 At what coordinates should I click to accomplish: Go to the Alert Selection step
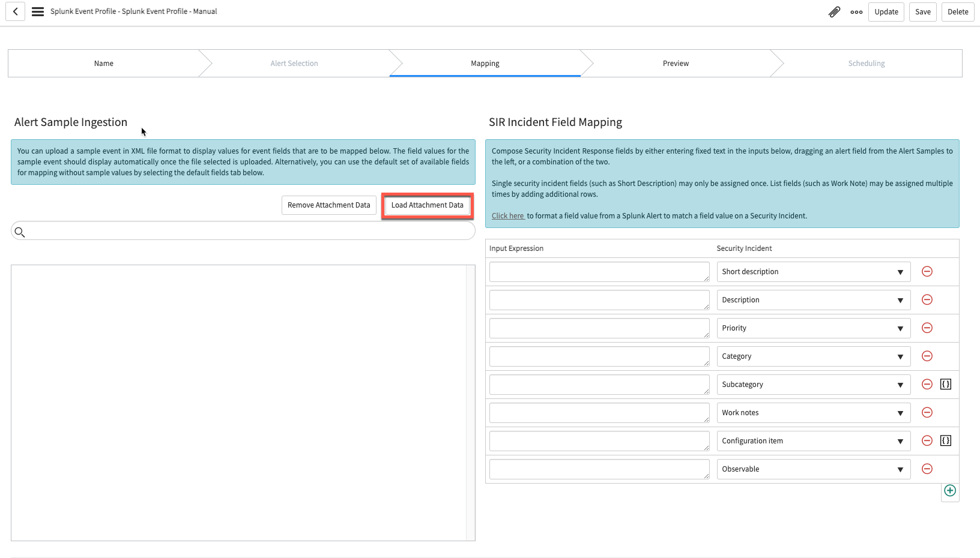click(x=294, y=64)
